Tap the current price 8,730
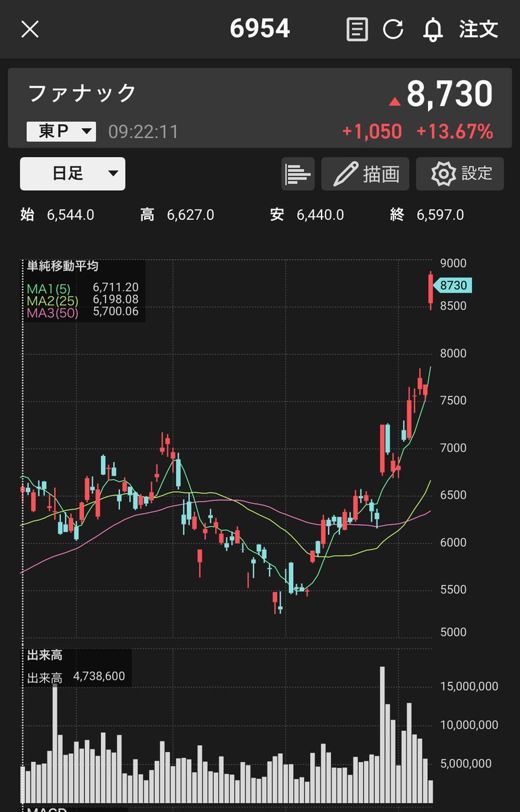The height and width of the screenshot is (812, 520). tap(450, 93)
